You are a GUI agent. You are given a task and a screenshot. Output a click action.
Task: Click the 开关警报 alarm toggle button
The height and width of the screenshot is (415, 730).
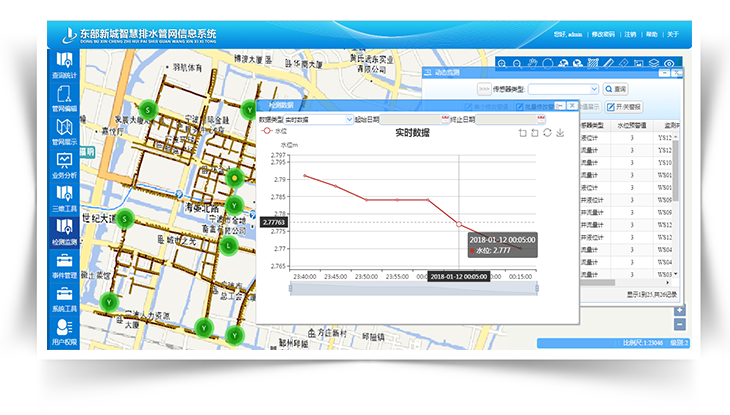click(x=626, y=105)
